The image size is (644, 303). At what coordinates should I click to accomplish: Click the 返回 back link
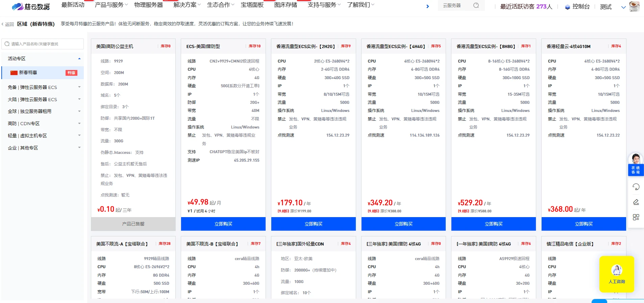[x=8, y=24]
